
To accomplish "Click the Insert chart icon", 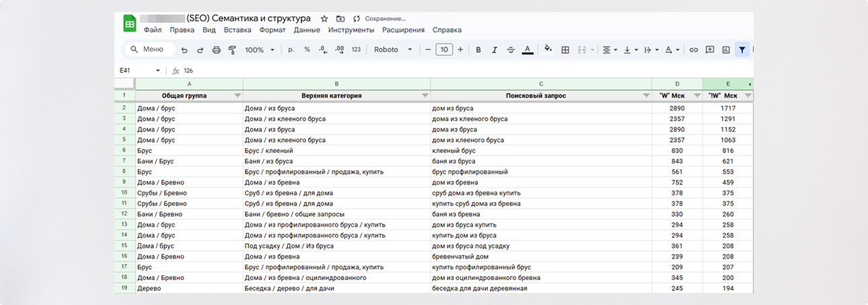I will pyautogui.click(x=726, y=50).
